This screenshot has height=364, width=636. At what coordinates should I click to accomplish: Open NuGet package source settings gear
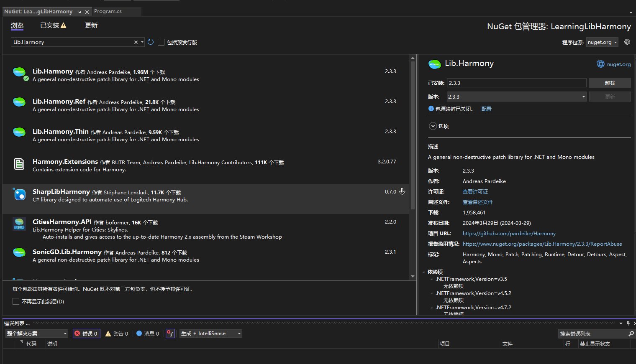pos(627,42)
